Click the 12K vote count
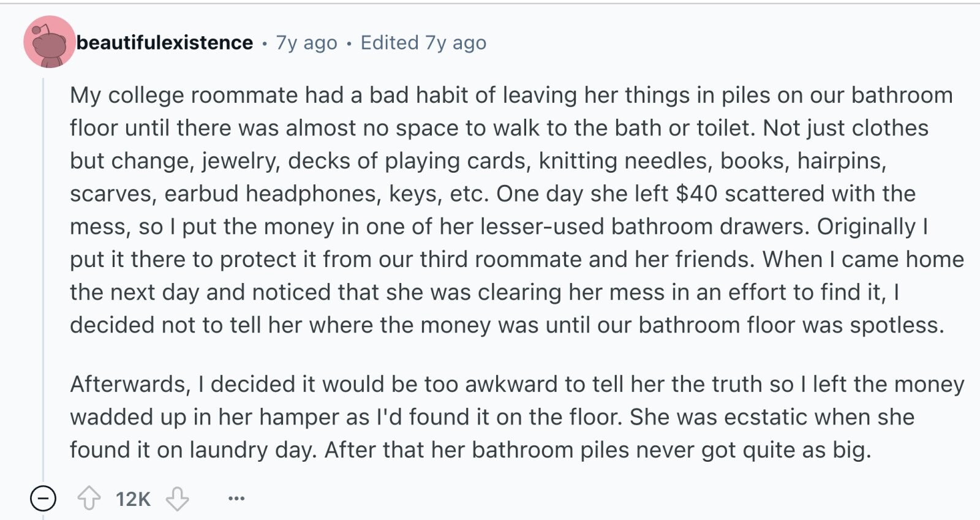The height and width of the screenshot is (520, 980). (x=133, y=499)
